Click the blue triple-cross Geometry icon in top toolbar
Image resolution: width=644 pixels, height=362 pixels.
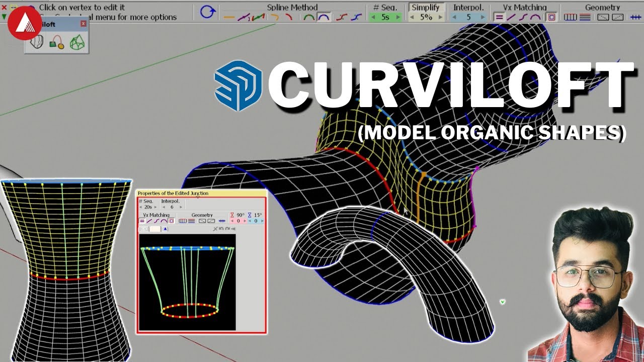[635, 17]
